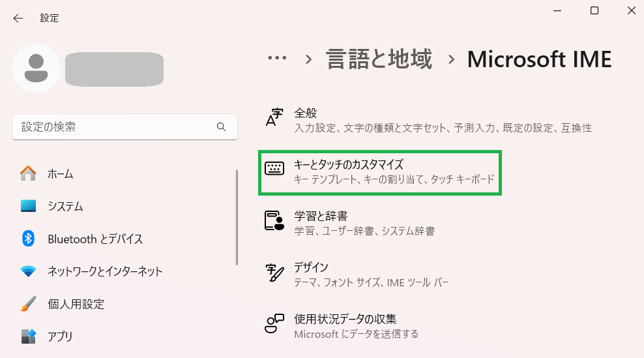Click the back arrow in title bar
644x358 pixels.
click(x=18, y=18)
